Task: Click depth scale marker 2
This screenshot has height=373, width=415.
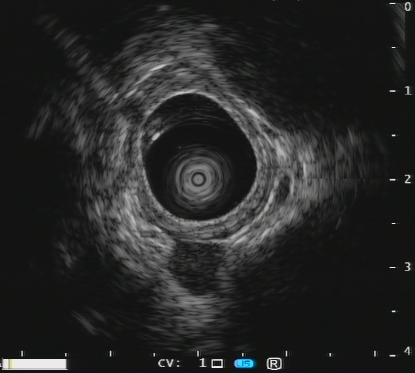Action: click(x=407, y=179)
